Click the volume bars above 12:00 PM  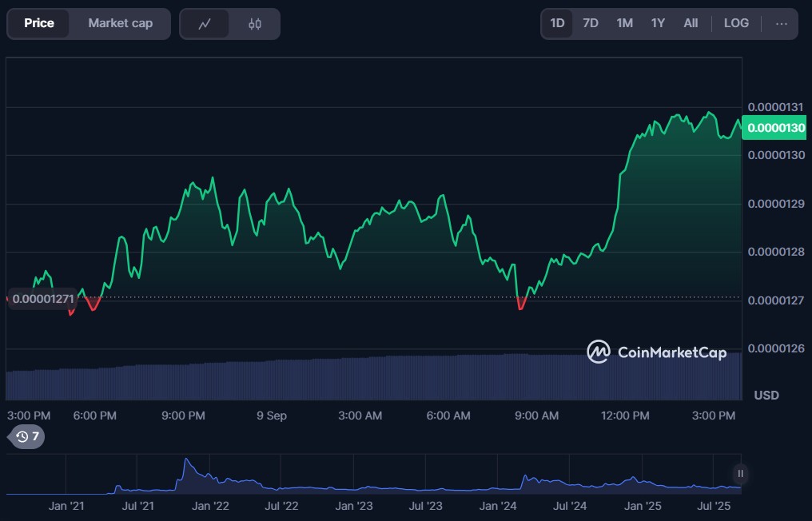(624, 376)
